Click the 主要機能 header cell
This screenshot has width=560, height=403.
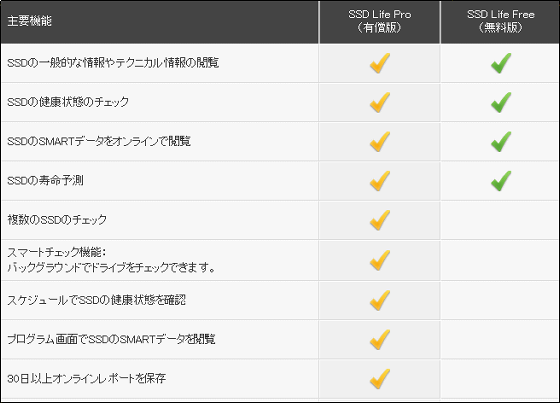159,21
